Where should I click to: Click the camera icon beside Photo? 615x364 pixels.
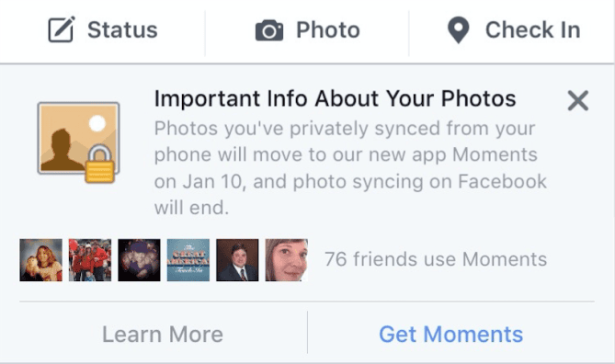click(269, 30)
